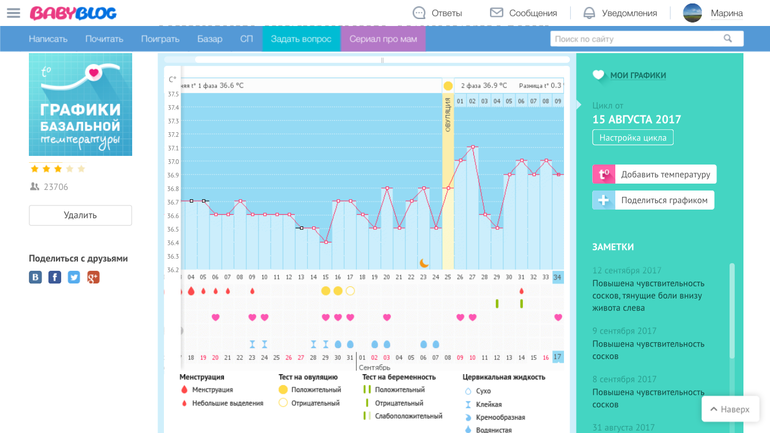Image resolution: width=770 pixels, height=433 pixels.
Task: Click the Задать вопрос button
Action: pyautogui.click(x=301, y=39)
